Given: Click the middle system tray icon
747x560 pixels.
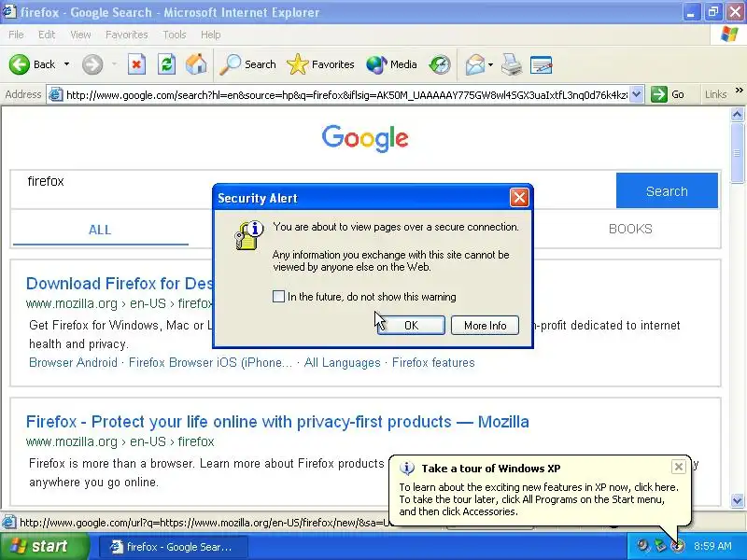Looking at the screenshot, I should coord(660,546).
